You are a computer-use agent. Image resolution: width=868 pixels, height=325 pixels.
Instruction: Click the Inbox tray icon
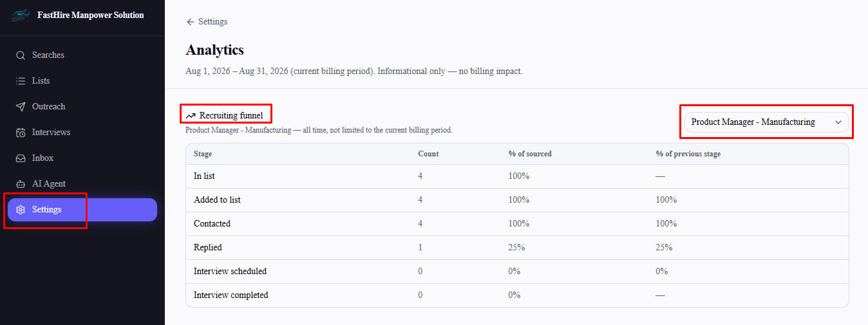(x=21, y=158)
